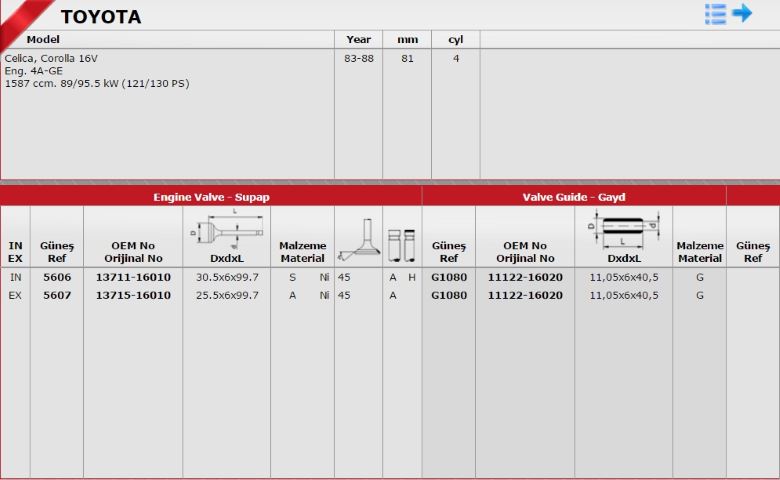Click dimension 25.5x6x99.7
The image size is (780, 480).
[x=227, y=295]
